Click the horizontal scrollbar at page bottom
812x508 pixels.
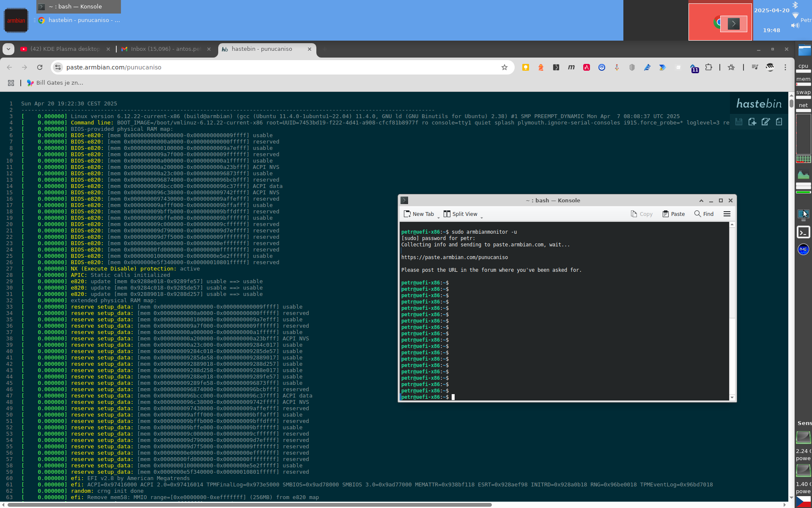coord(250,505)
